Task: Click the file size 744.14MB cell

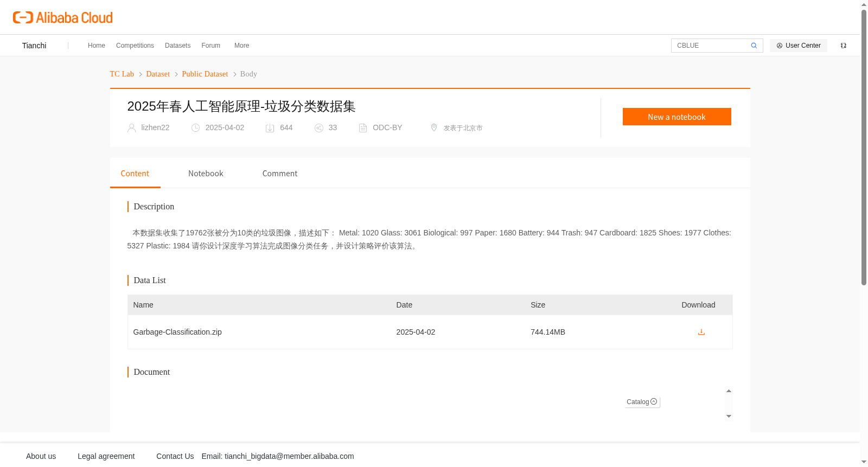Action: point(548,332)
